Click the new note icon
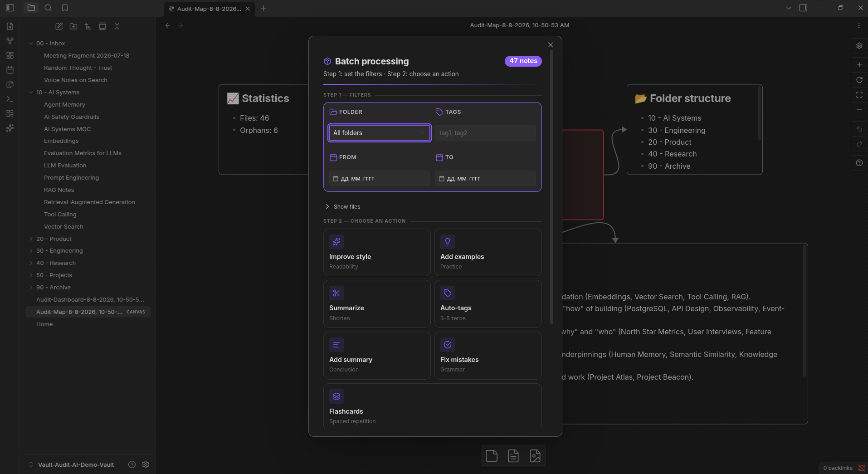Image resolution: width=868 pixels, height=474 pixels. pyautogui.click(x=59, y=26)
